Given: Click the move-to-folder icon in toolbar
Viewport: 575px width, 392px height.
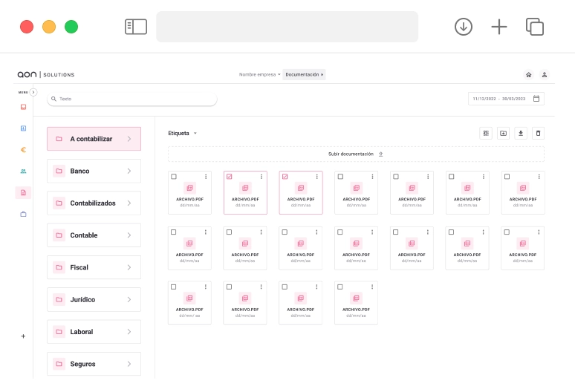Looking at the screenshot, I should coord(503,133).
